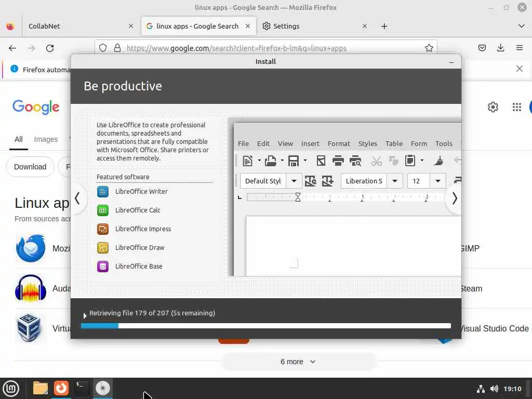Reload the page in Firefox
This screenshot has width=532, height=399.
[x=50, y=48]
